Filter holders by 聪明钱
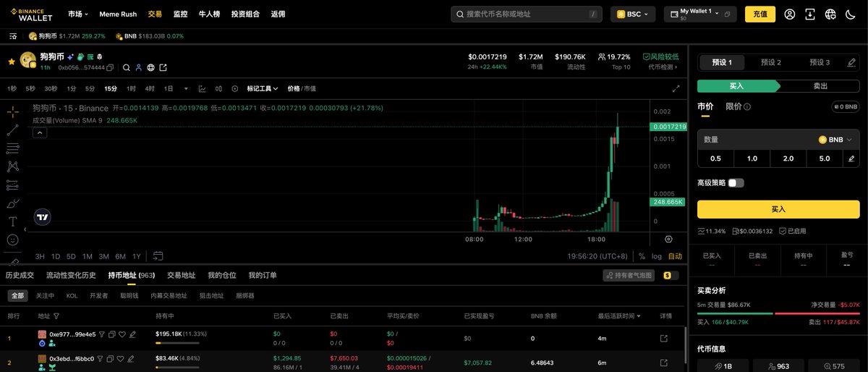This screenshot has height=372, width=868. pos(129,296)
